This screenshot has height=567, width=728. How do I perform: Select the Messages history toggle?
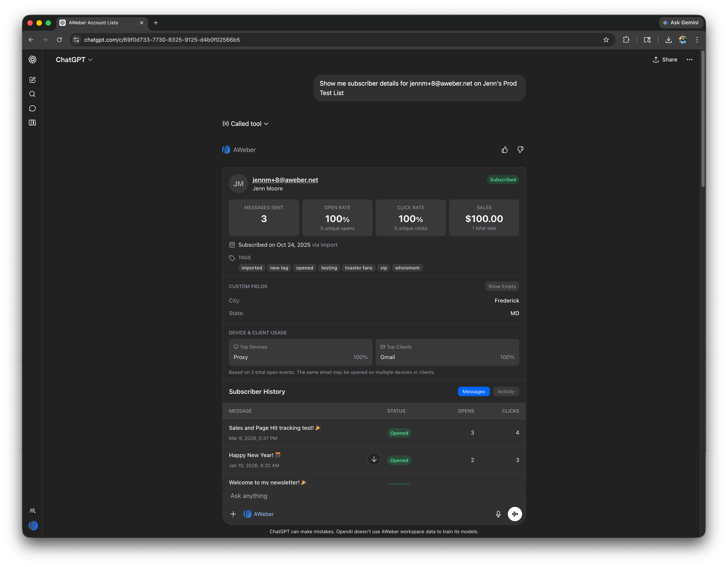473,392
